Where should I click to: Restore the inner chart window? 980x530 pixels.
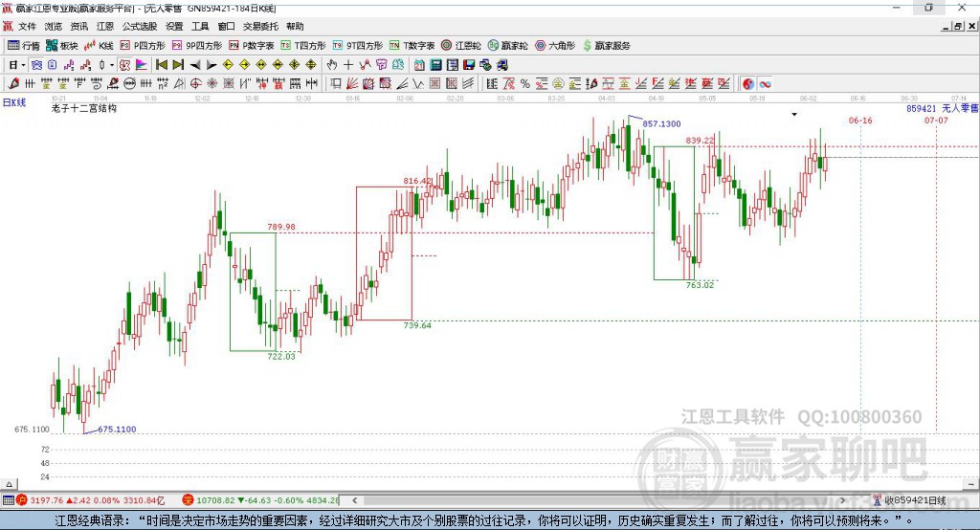958,26
